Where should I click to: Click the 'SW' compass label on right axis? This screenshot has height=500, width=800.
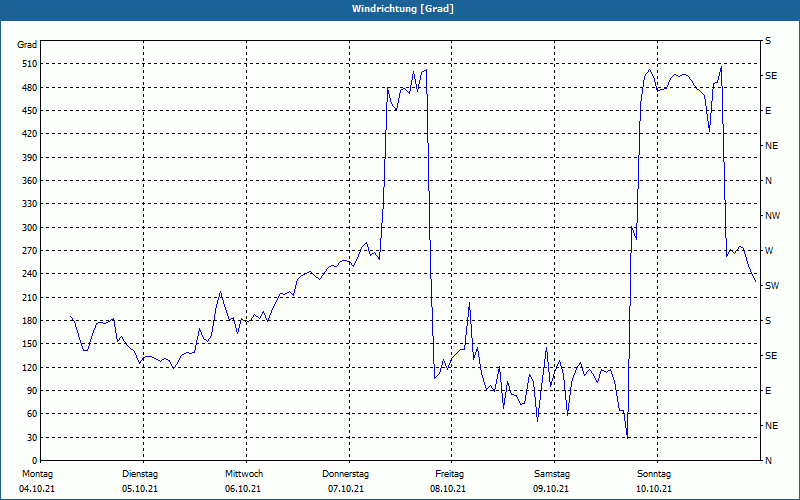772,286
